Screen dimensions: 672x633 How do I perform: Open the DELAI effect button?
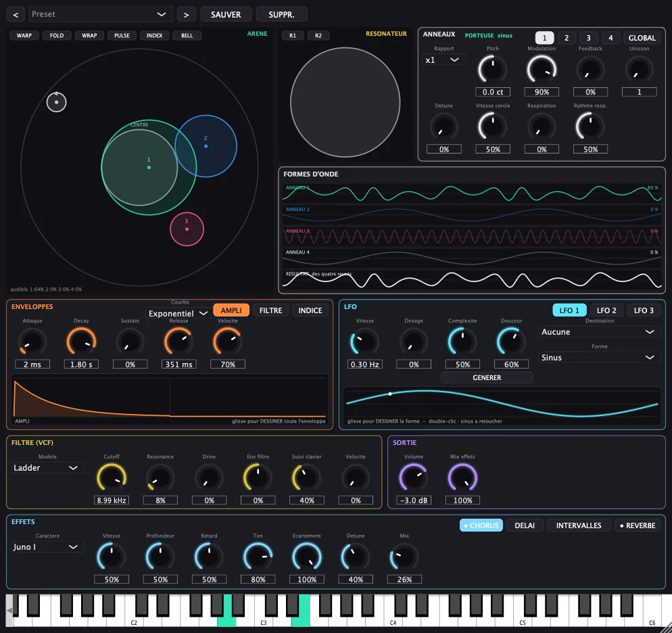tap(525, 525)
